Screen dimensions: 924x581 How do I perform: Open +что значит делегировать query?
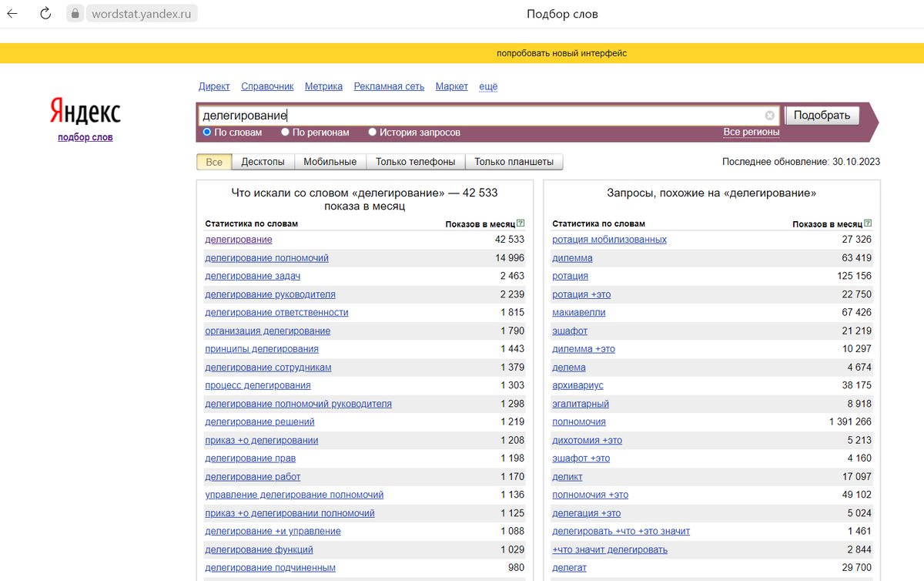pos(610,550)
